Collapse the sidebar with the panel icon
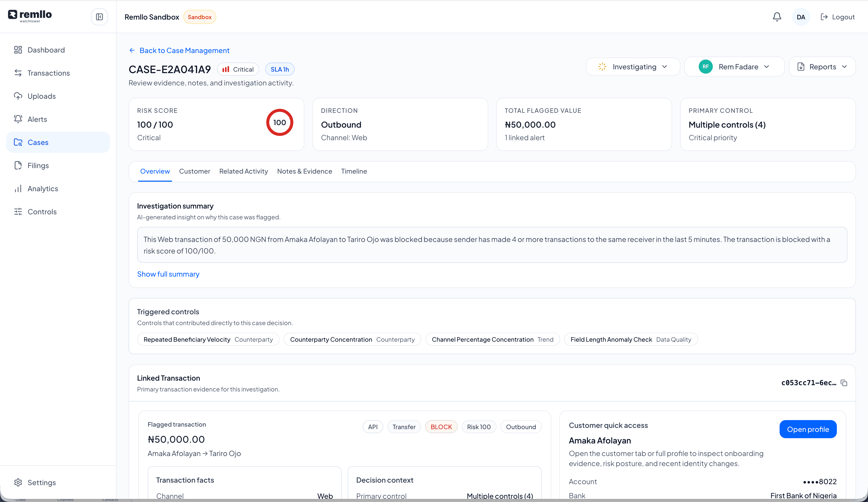 [x=99, y=17]
